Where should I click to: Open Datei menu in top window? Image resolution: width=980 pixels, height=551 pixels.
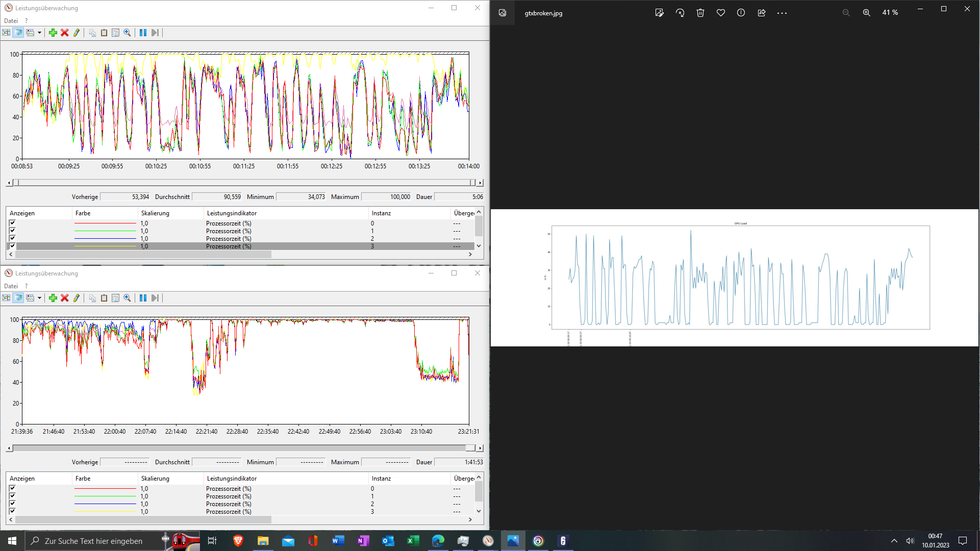11,21
